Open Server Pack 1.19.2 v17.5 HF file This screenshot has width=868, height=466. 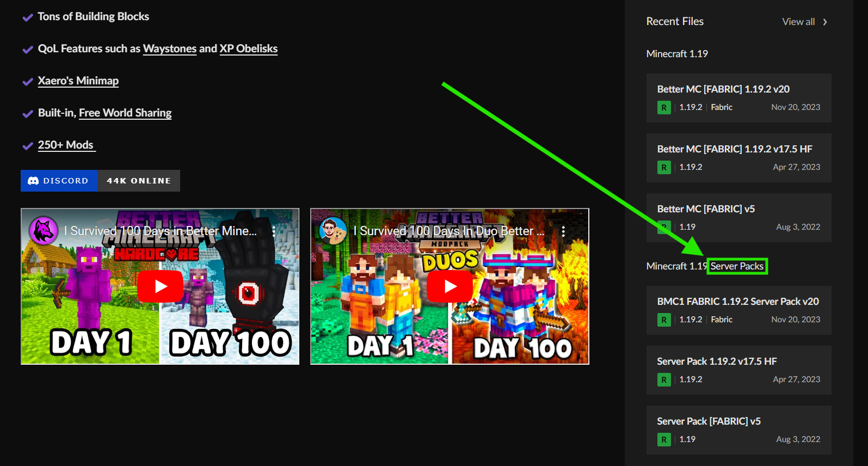(x=716, y=361)
